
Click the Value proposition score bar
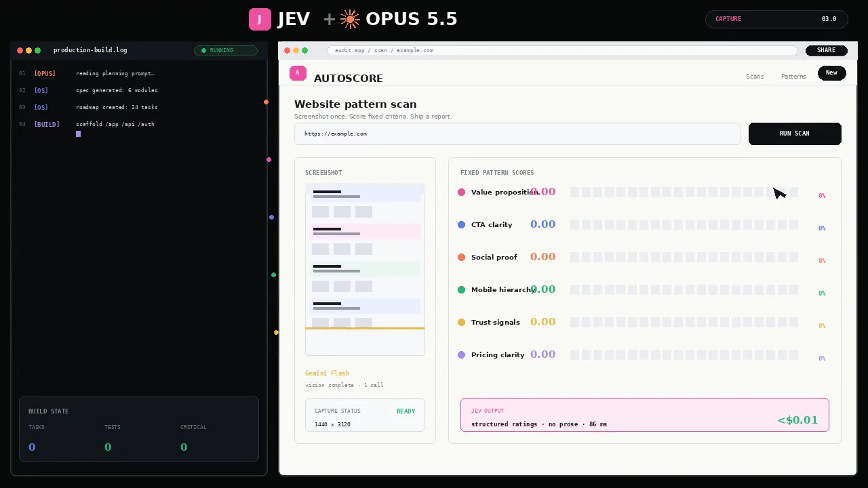tap(684, 192)
